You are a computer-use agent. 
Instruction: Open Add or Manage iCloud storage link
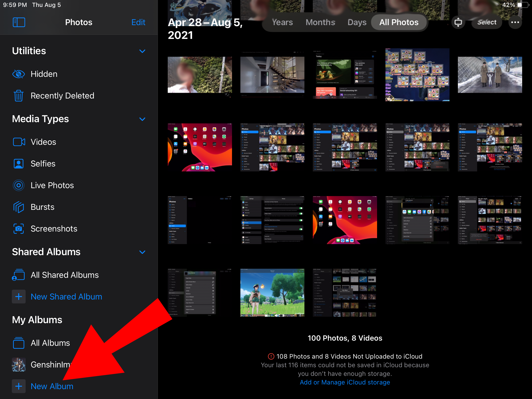click(345, 382)
